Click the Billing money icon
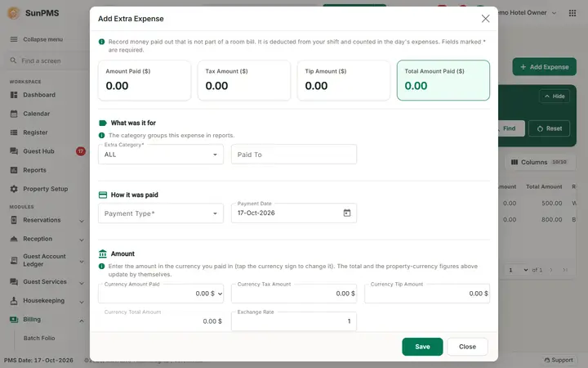This screenshot has height=368, width=588. click(14, 319)
